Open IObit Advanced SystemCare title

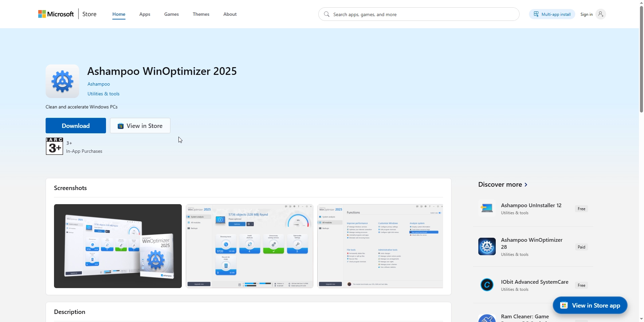(535, 282)
